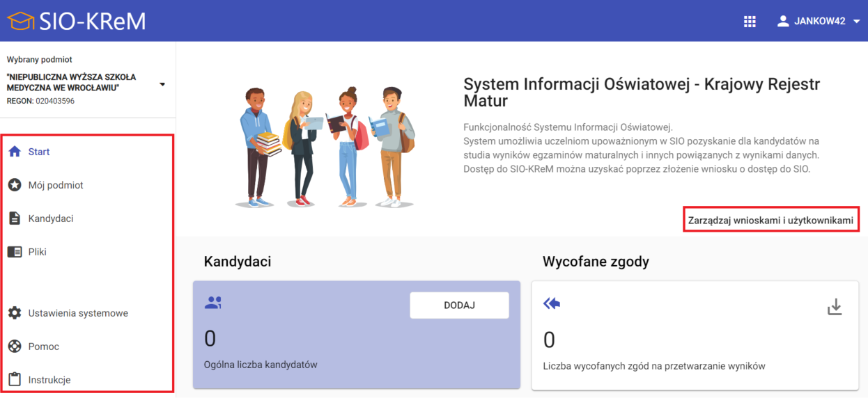Viewport: 868px width, 398px height.
Task: Open Ustawienia systemowe via gear icon
Action: pyautogui.click(x=15, y=313)
